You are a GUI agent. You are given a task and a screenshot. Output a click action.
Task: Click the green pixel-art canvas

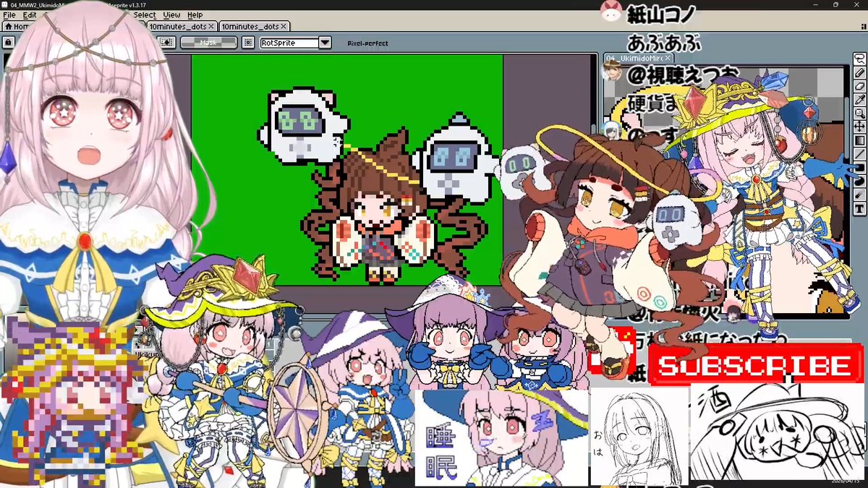coord(346,170)
